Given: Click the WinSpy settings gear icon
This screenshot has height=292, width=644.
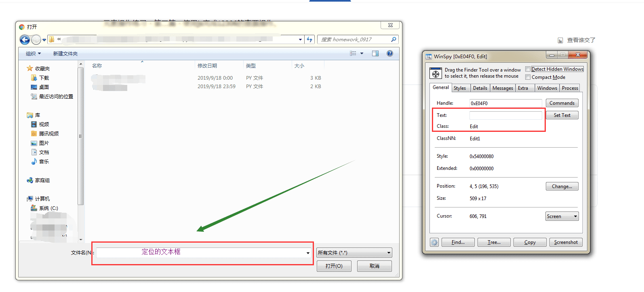Looking at the screenshot, I should point(434,242).
